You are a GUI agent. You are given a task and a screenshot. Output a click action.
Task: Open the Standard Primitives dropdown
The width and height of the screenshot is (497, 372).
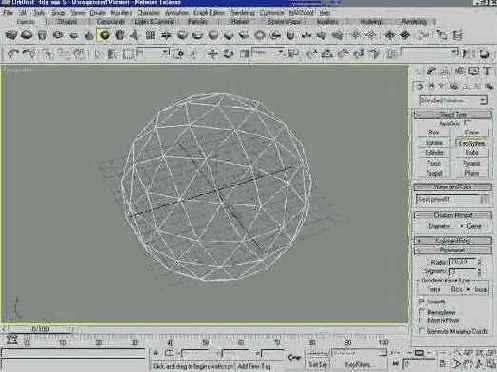click(x=453, y=100)
